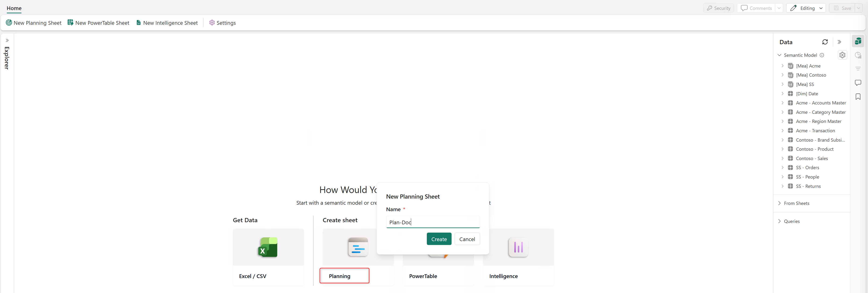Refresh the Data panel
868x293 pixels.
825,42
